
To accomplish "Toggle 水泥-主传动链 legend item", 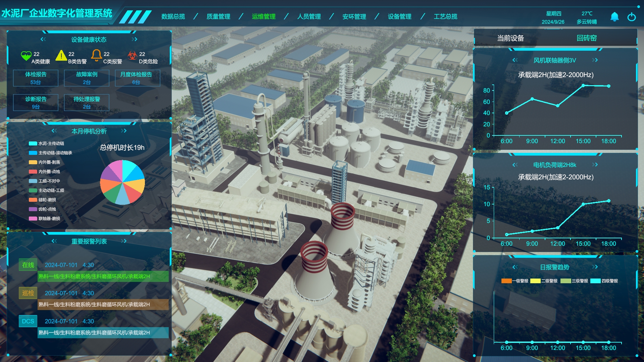I will click(x=47, y=143).
